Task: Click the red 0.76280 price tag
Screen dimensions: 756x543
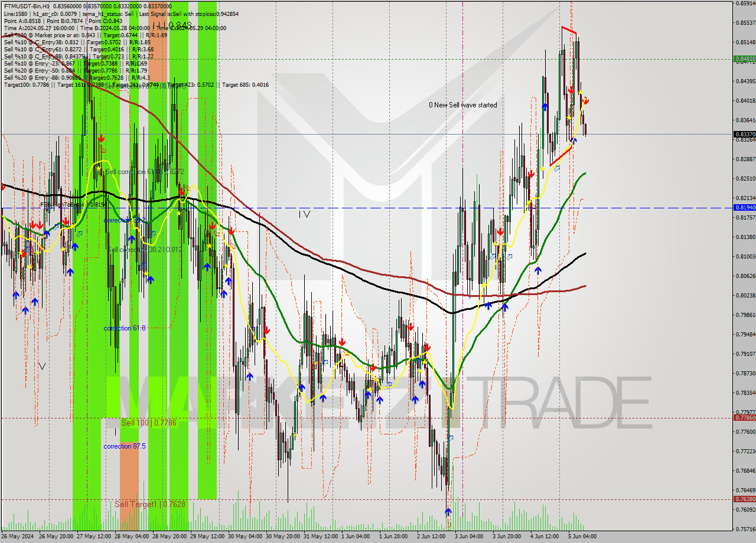Action: (745, 499)
